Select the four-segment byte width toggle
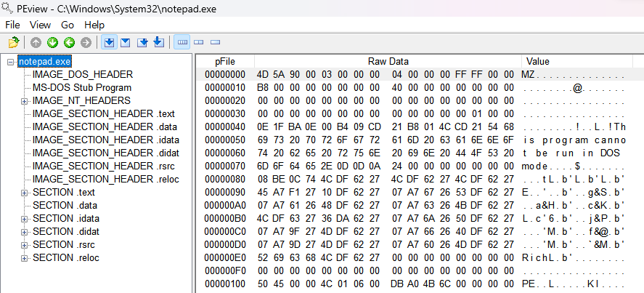This screenshot has height=293, width=644. (x=182, y=42)
